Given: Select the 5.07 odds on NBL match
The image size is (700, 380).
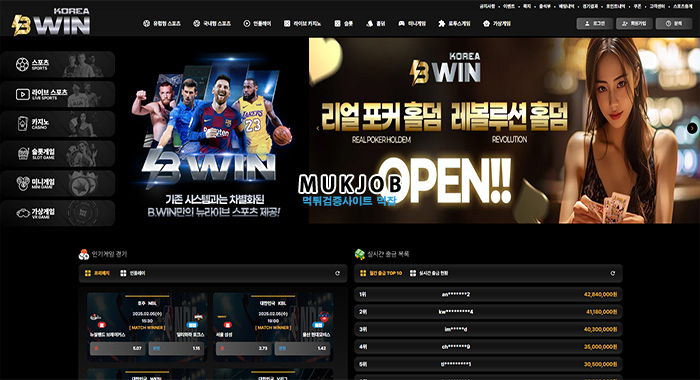Looking at the screenshot, I should point(118,348).
